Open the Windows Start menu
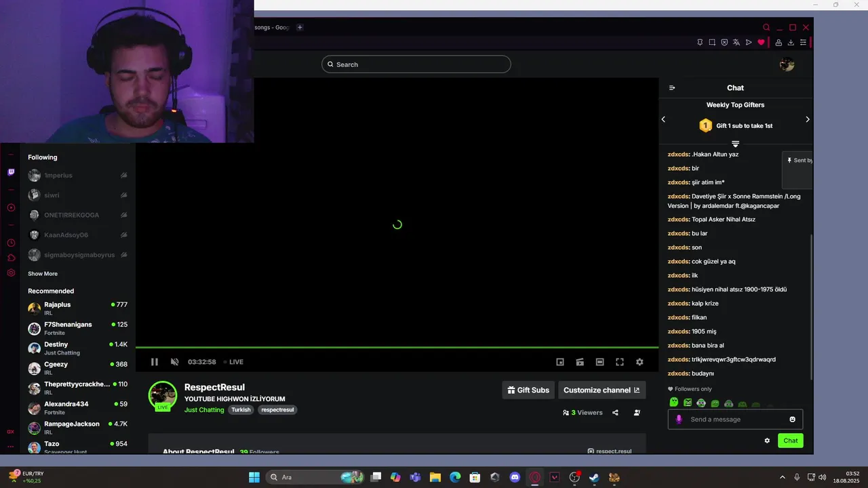This screenshot has width=868, height=488. point(254,477)
